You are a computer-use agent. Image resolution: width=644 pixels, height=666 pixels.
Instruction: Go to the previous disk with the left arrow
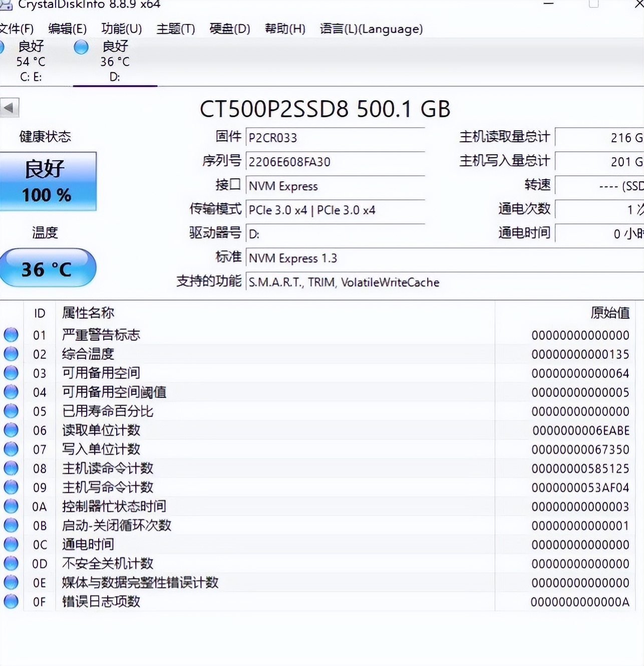(9, 107)
